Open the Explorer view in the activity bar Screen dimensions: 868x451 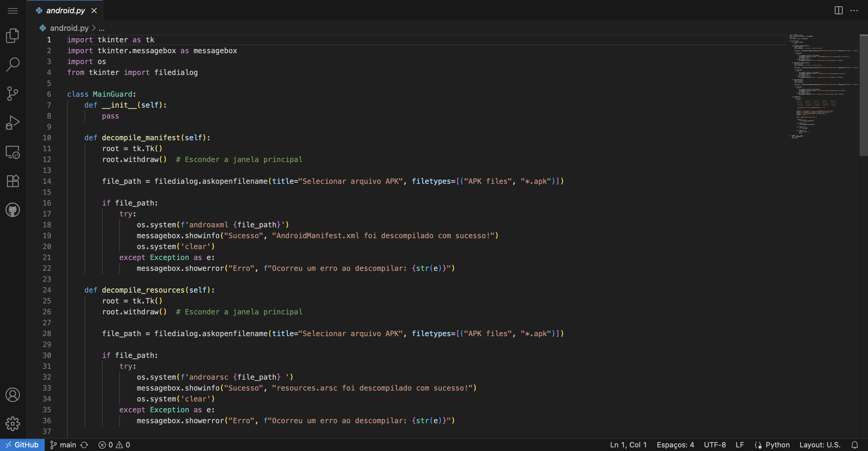(13, 36)
